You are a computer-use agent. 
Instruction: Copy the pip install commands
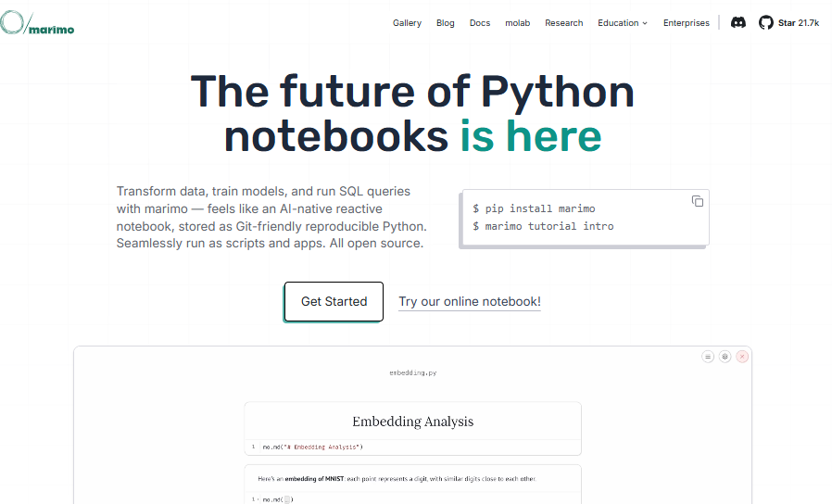click(698, 201)
